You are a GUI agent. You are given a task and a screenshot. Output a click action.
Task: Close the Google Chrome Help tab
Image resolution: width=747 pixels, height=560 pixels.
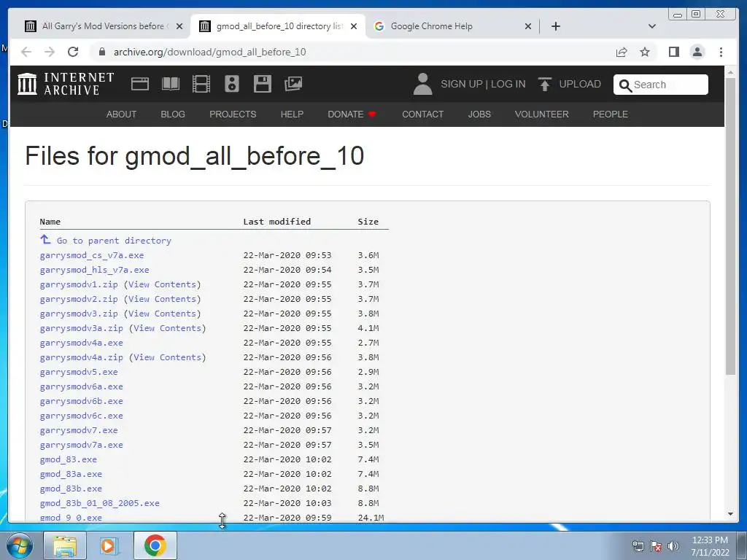(x=528, y=26)
